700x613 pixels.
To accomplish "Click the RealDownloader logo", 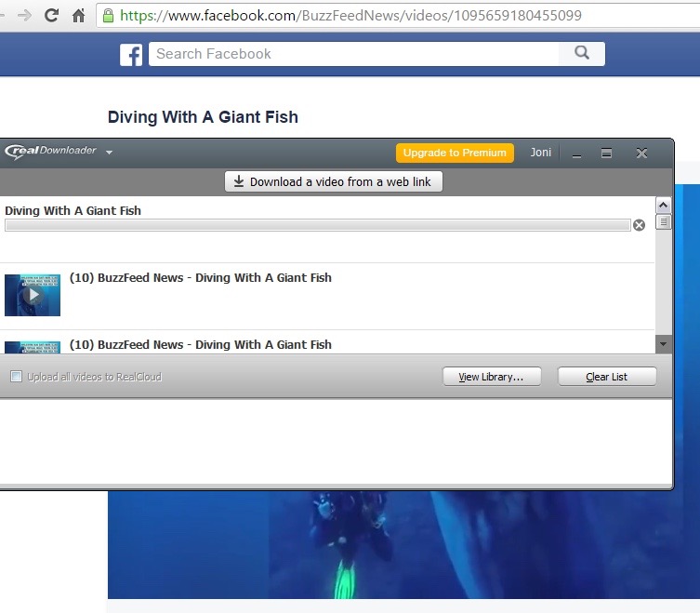I will point(51,152).
